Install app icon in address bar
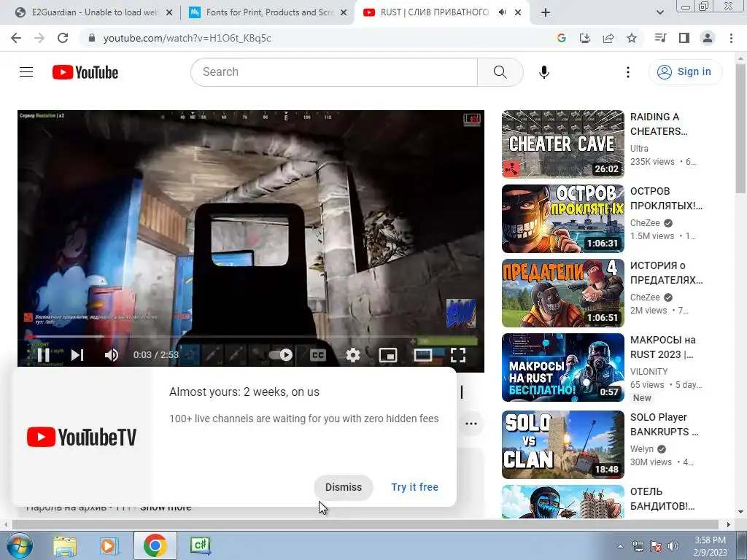This screenshot has height=560, width=747. point(585,38)
